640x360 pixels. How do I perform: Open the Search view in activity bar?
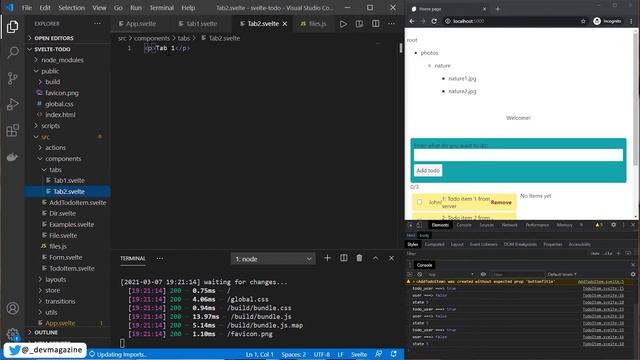pyautogui.click(x=12, y=52)
